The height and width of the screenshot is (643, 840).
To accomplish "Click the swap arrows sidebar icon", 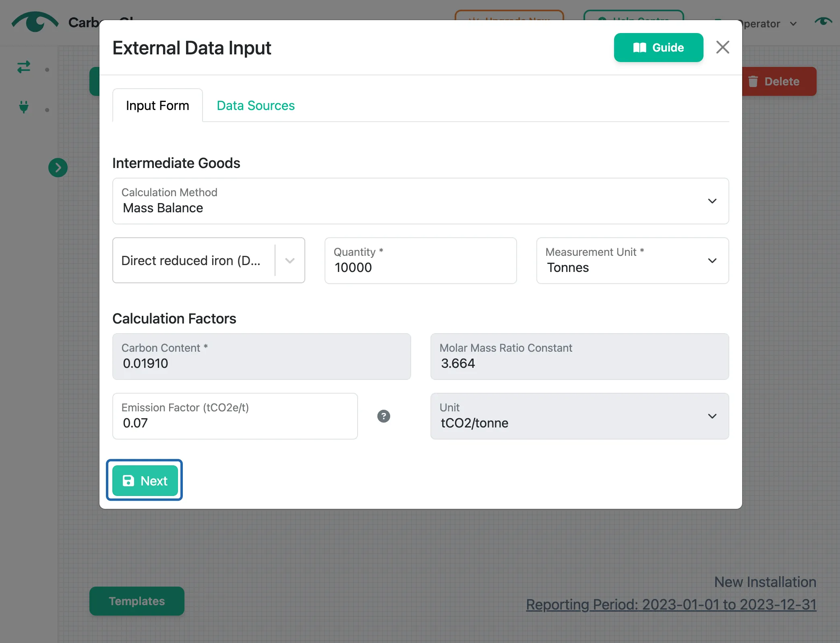I will coord(24,67).
